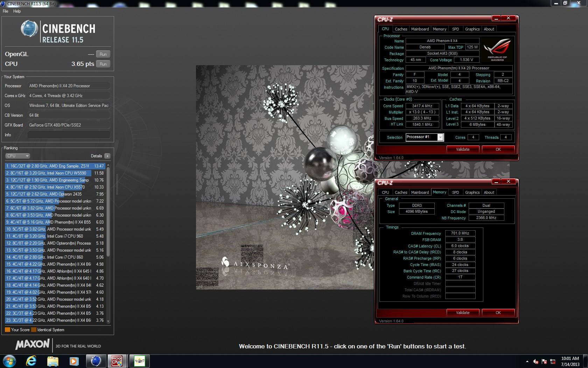
Task: Click the Identical System brown legend swatch
Action: tap(34, 330)
